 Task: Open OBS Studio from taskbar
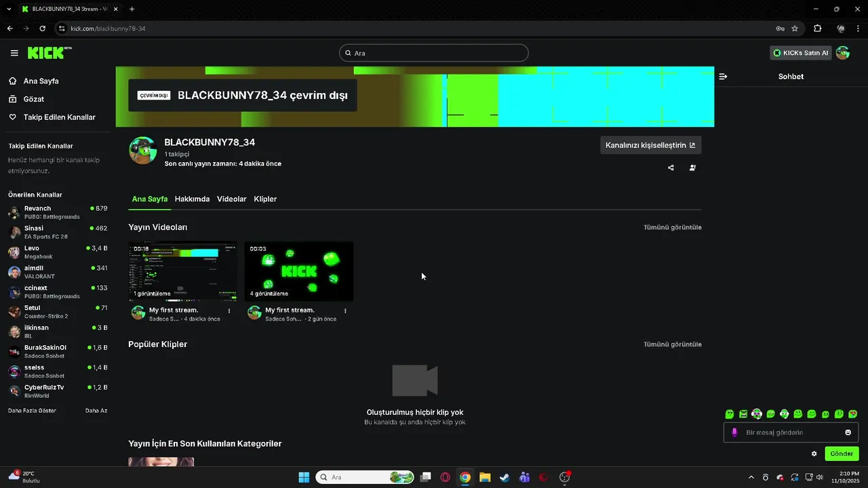tap(564, 477)
